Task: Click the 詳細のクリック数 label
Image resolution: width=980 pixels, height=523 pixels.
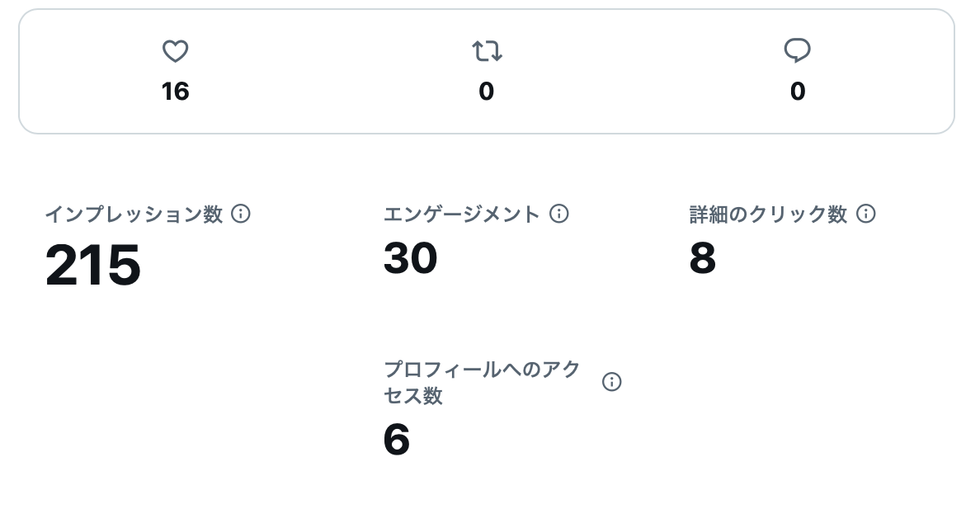Action: tap(768, 214)
